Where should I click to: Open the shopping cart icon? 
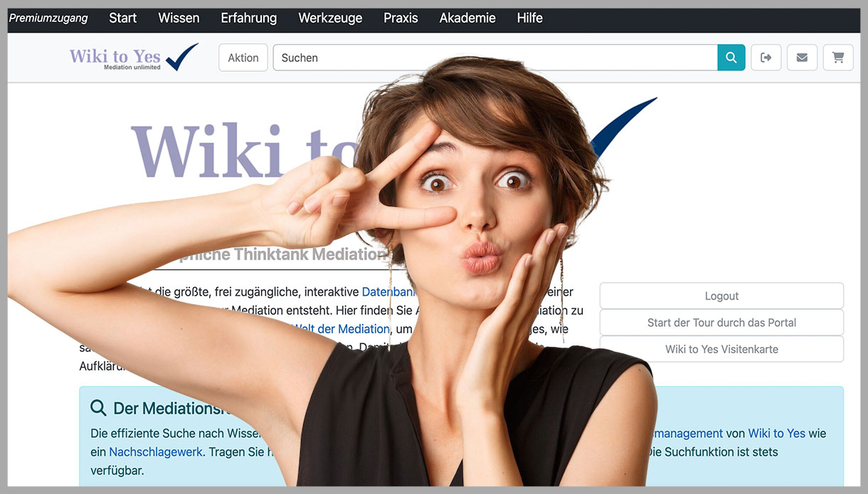coord(838,58)
